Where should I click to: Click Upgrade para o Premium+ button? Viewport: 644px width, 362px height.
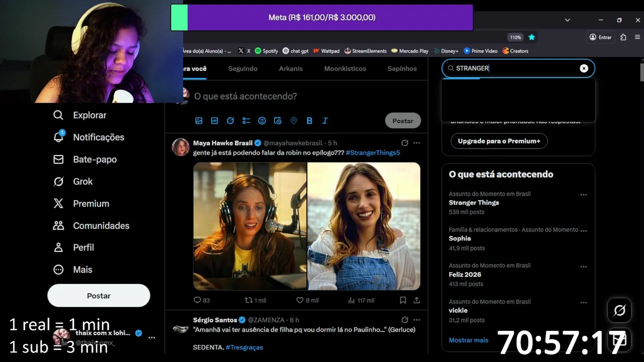coord(499,141)
